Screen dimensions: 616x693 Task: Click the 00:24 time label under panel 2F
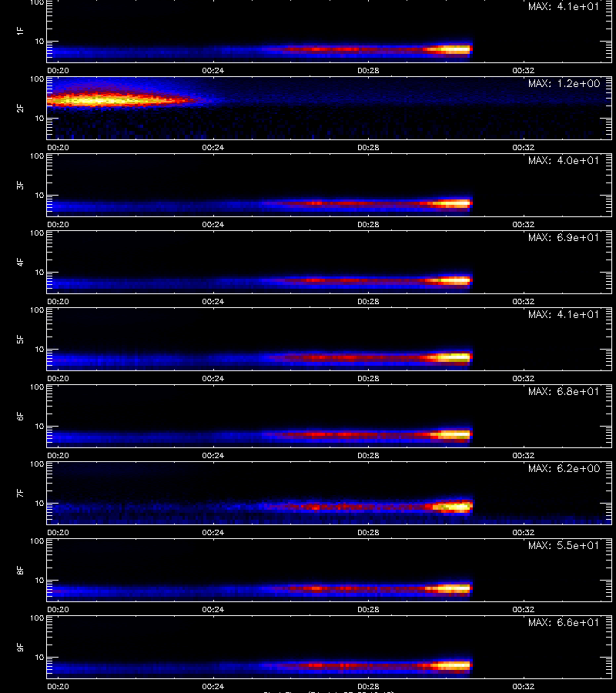[x=213, y=148]
